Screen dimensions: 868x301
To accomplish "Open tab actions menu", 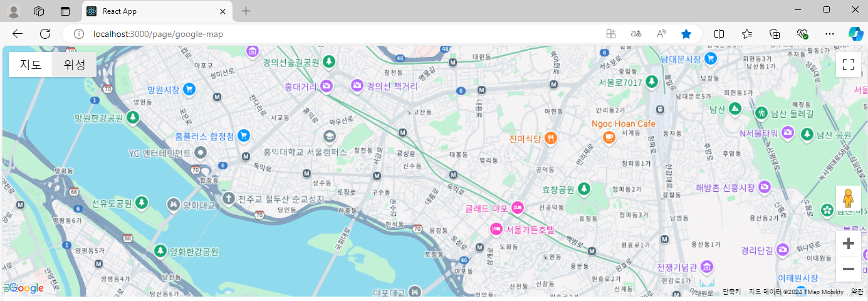I will pyautogui.click(x=65, y=11).
